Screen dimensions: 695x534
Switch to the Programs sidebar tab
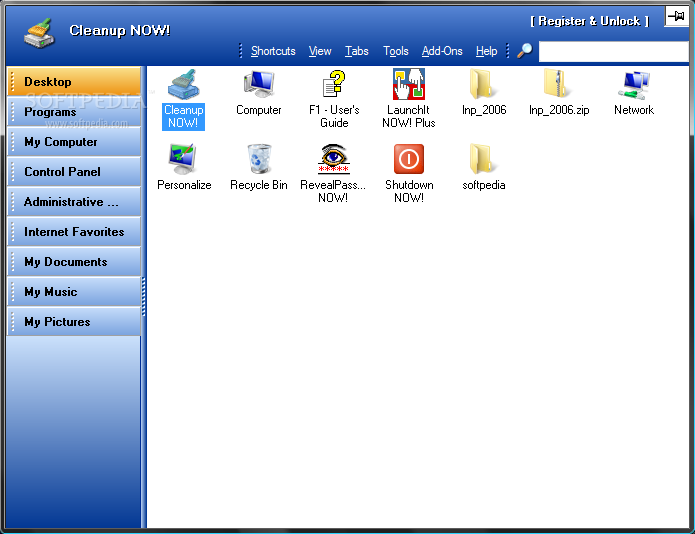point(74,112)
